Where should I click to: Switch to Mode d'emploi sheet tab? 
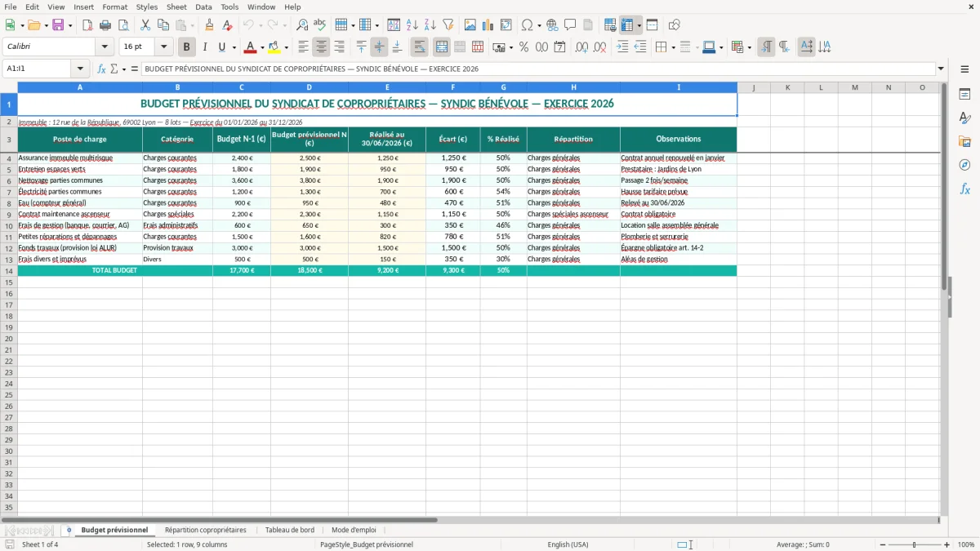tap(354, 530)
